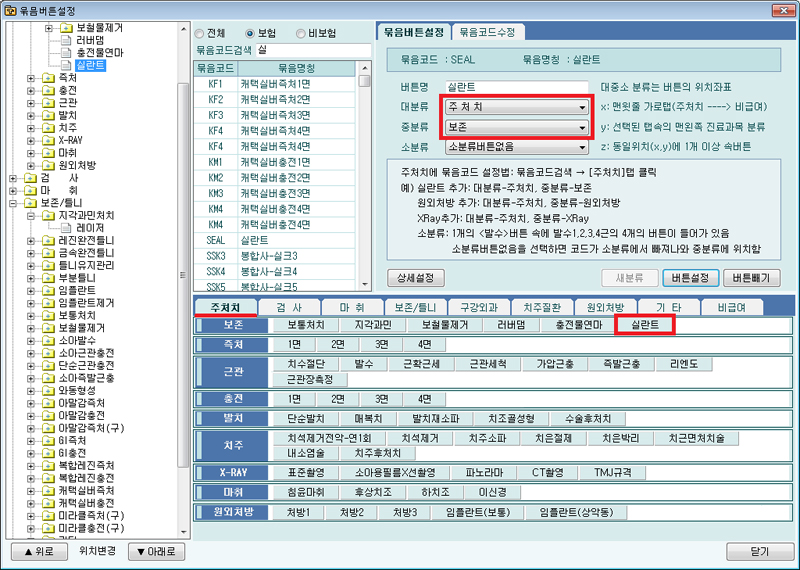Click the folder icon for 임플란트제거
800x570 pixels.
pos(49,301)
